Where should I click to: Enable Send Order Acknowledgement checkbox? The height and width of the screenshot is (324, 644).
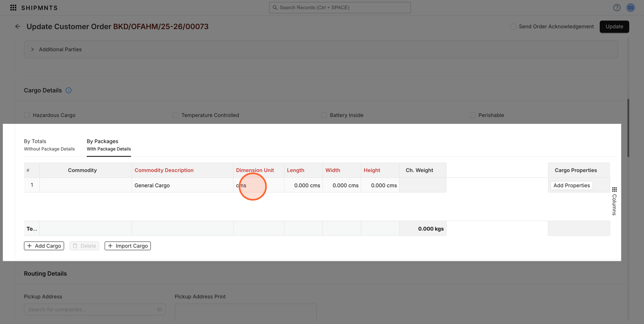pos(513,27)
